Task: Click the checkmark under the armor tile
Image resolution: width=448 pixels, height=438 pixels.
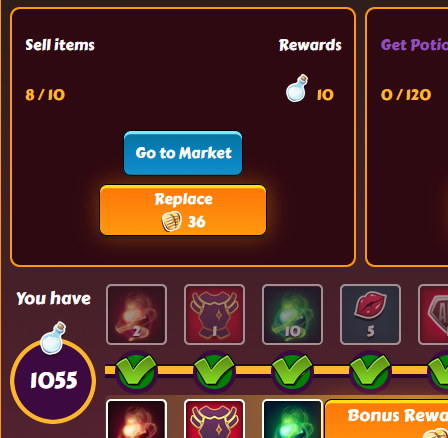Action: (x=214, y=370)
